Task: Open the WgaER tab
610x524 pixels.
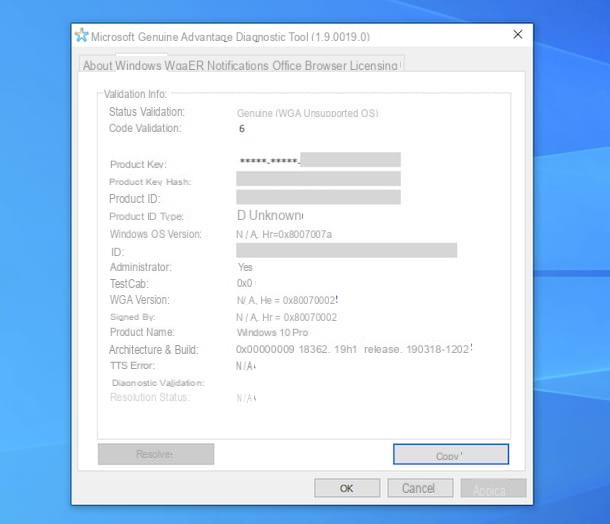Action: point(184,66)
